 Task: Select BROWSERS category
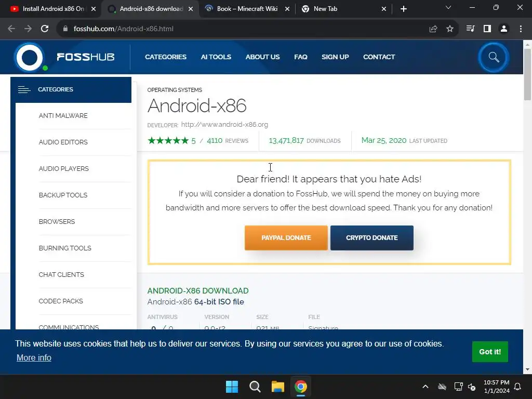pyautogui.click(x=57, y=221)
